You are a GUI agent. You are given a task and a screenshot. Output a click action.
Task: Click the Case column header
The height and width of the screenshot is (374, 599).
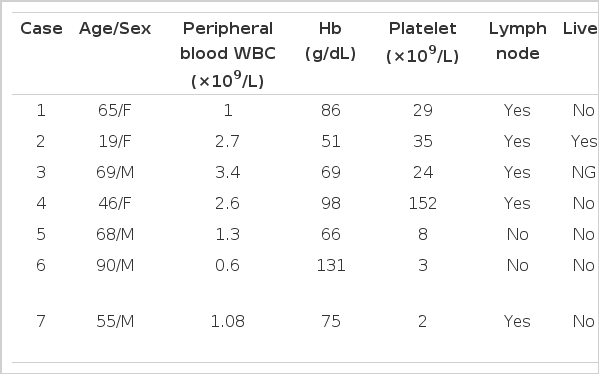point(41,29)
